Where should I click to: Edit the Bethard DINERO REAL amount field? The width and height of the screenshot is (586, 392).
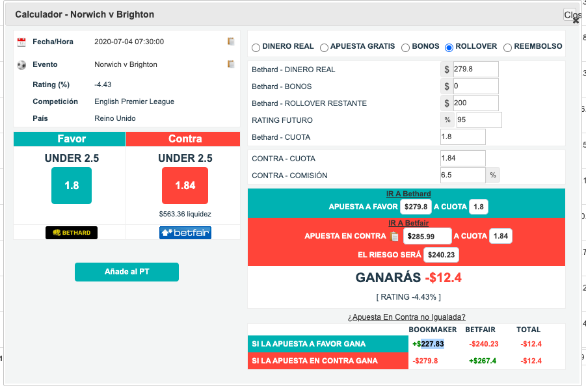coord(475,69)
